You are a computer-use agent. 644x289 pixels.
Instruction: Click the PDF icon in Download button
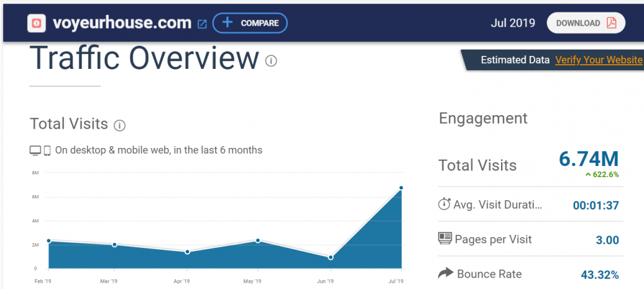point(611,23)
